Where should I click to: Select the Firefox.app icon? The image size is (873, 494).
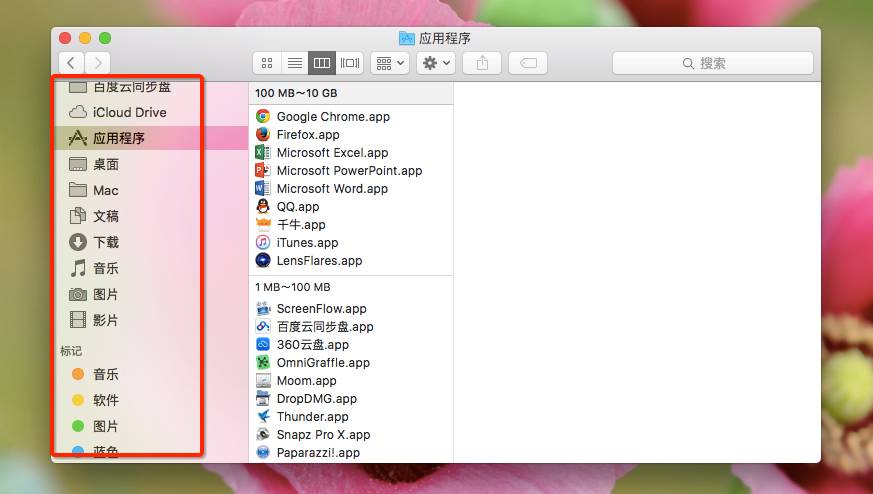(263, 135)
